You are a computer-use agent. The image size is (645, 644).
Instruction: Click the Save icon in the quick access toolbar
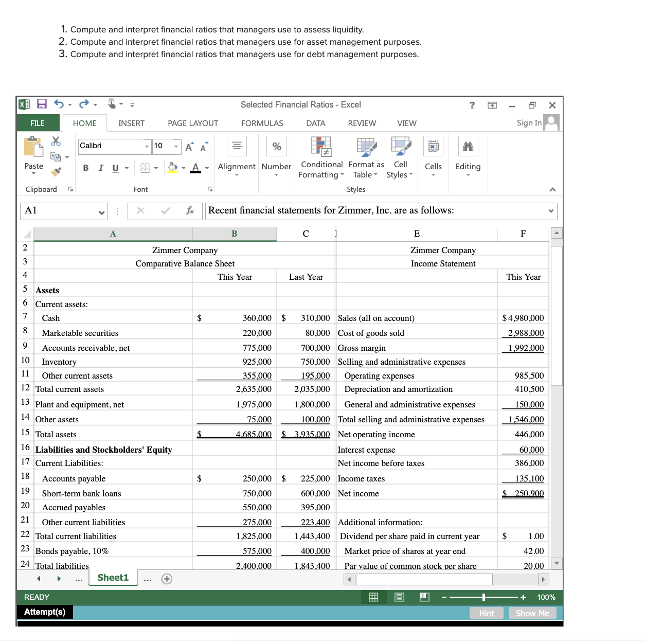click(42, 104)
